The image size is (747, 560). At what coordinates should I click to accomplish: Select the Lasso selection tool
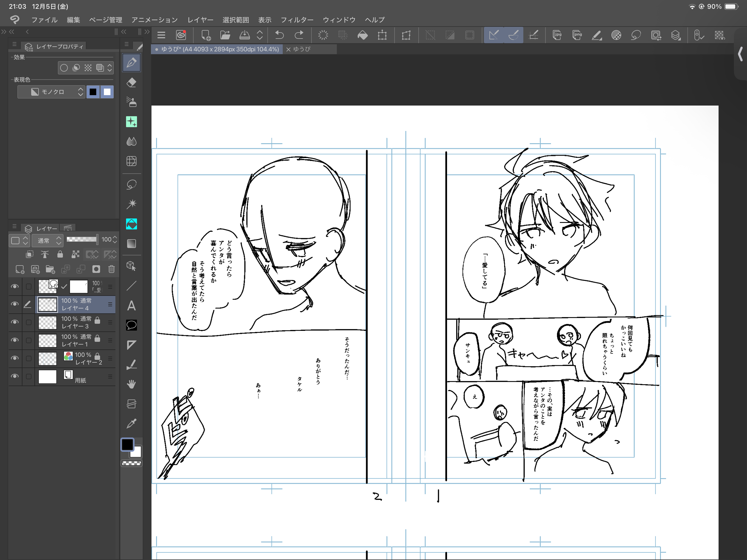click(131, 184)
